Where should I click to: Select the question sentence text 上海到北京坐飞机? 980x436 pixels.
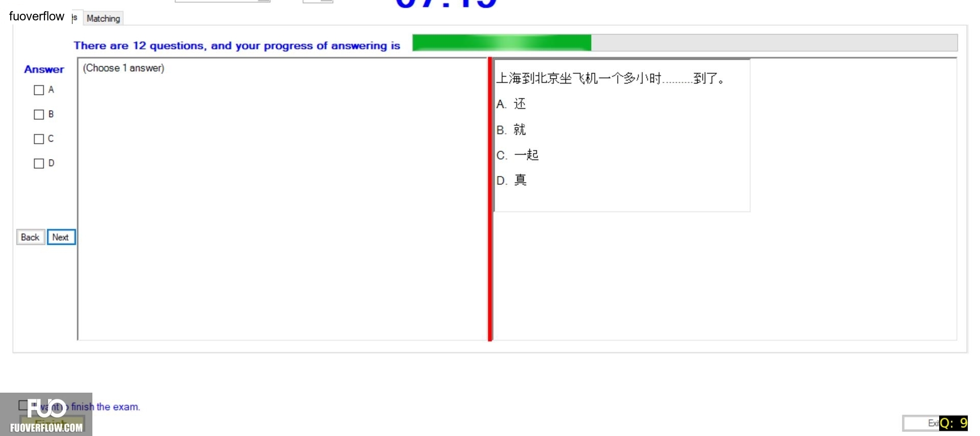pyautogui.click(x=547, y=79)
